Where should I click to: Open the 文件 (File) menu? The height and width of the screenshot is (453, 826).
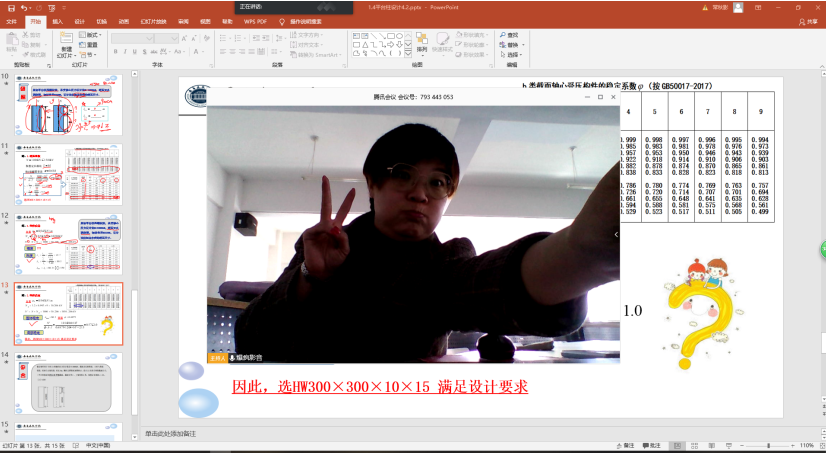coord(12,22)
